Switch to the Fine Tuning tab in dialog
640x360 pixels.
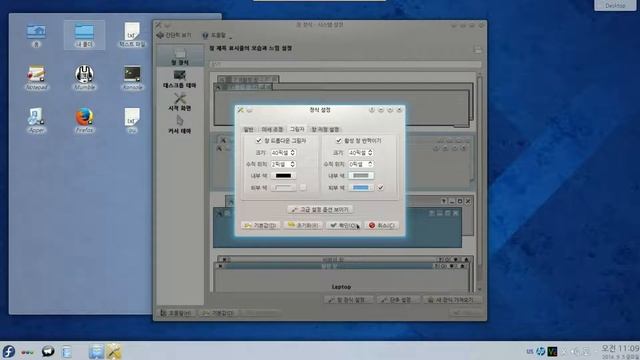pyautogui.click(x=272, y=129)
